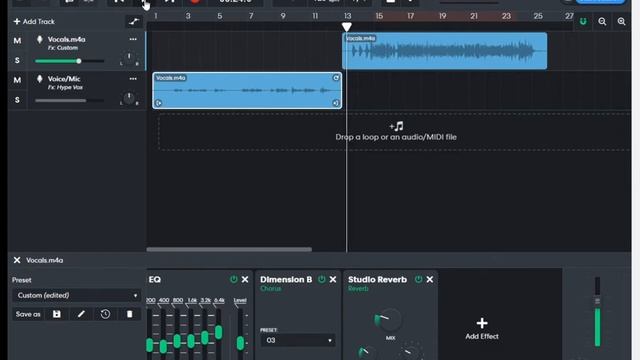Open the Custom (edited) preset dropdown
Image resolution: width=640 pixels, height=360 pixels.
[x=76, y=295]
